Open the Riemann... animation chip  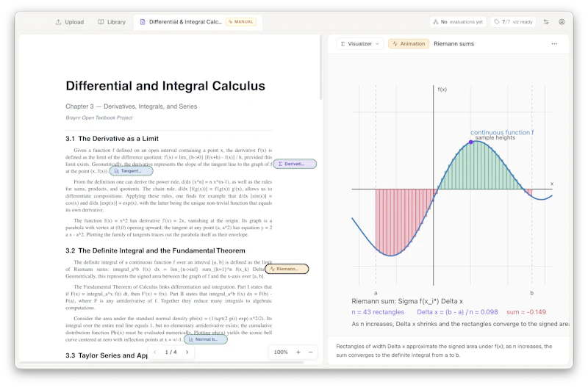(x=287, y=269)
